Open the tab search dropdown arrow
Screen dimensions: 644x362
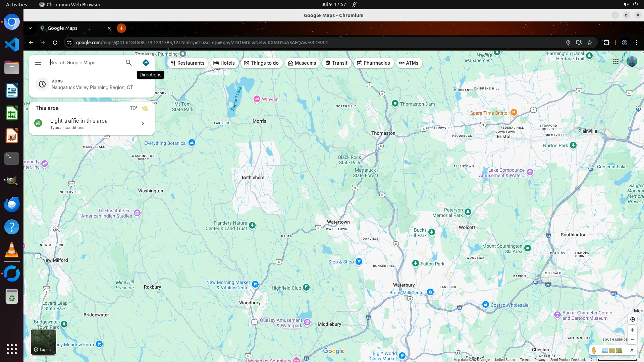point(30,28)
